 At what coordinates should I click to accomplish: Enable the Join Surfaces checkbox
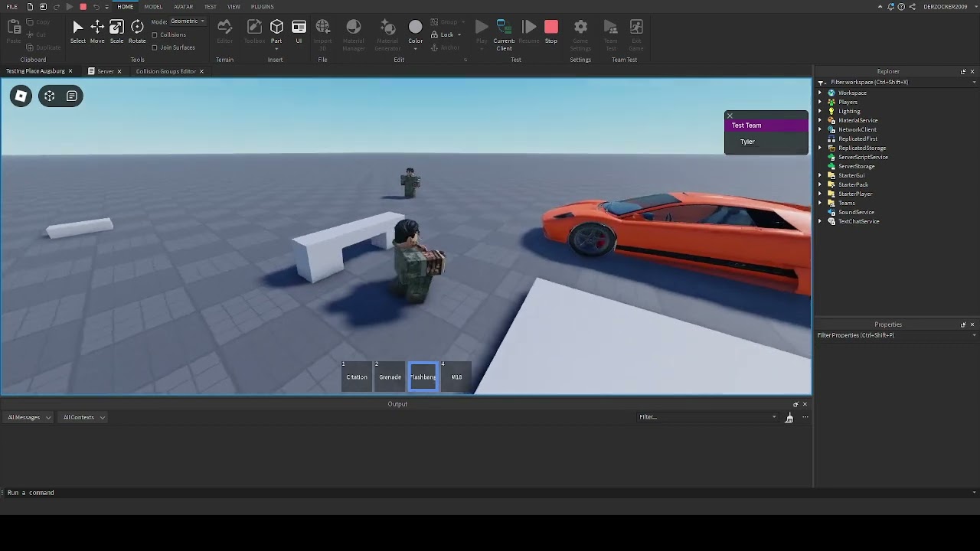(x=155, y=47)
